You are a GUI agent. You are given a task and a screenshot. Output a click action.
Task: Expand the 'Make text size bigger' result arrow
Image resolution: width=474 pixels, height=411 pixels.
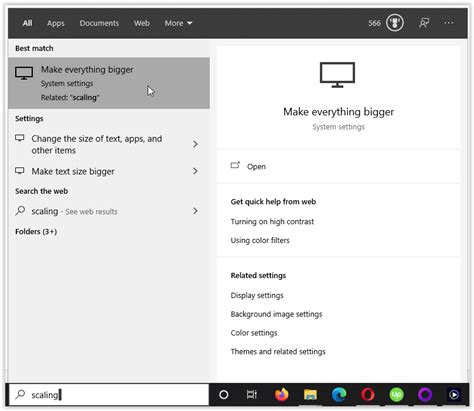click(195, 171)
